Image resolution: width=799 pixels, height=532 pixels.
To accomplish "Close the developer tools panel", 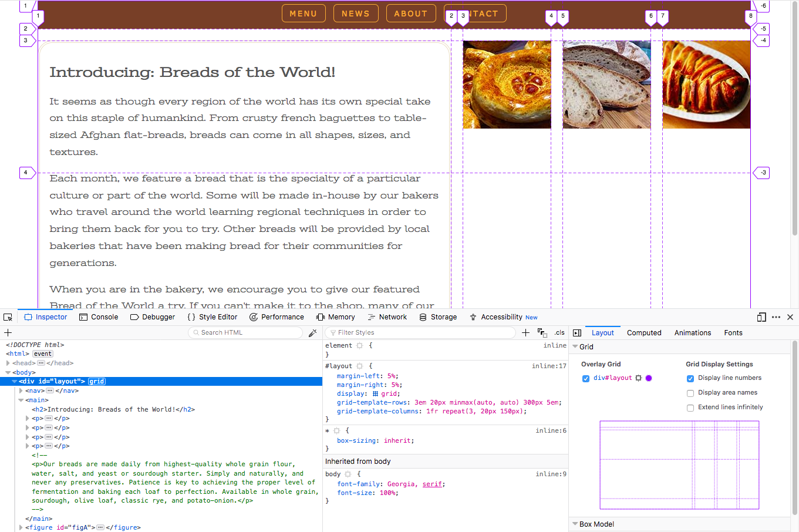I will click(790, 317).
